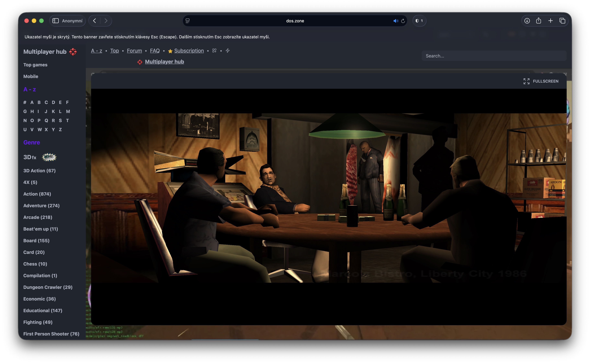Toggle the Safari sidebar
The height and width of the screenshot is (364, 590).
click(x=56, y=21)
